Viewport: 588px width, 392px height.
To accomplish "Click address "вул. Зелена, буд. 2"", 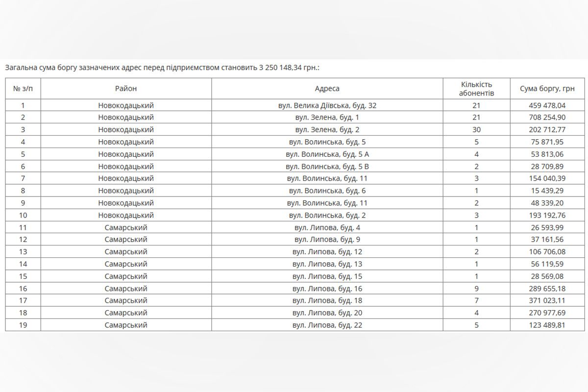I will [x=327, y=130].
